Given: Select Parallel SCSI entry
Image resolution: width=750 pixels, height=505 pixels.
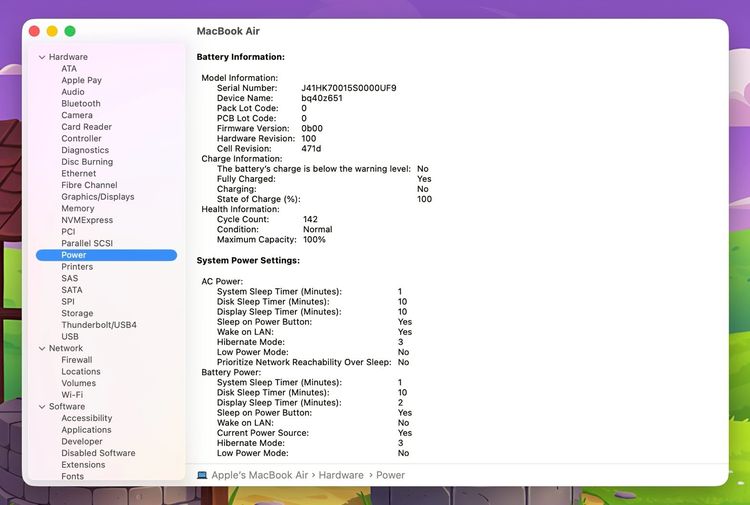Looking at the screenshot, I should [87, 243].
